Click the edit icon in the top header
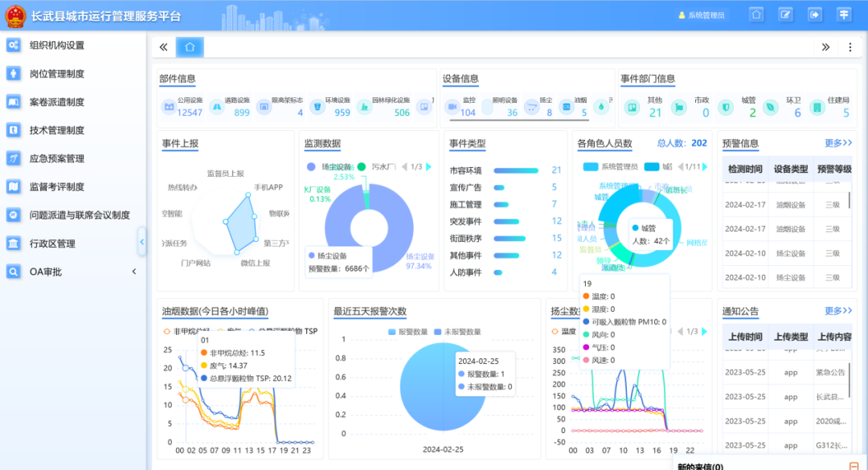868x470 pixels. click(786, 14)
